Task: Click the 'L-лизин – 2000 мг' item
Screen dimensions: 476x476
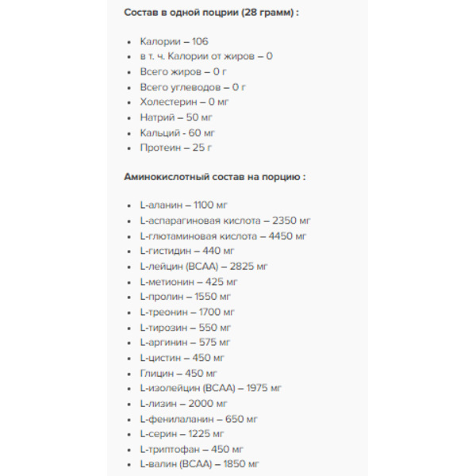Action: click(181, 403)
